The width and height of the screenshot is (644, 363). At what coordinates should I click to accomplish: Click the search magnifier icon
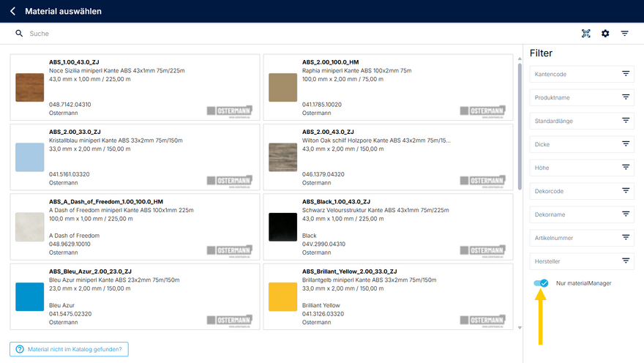point(19,33)
